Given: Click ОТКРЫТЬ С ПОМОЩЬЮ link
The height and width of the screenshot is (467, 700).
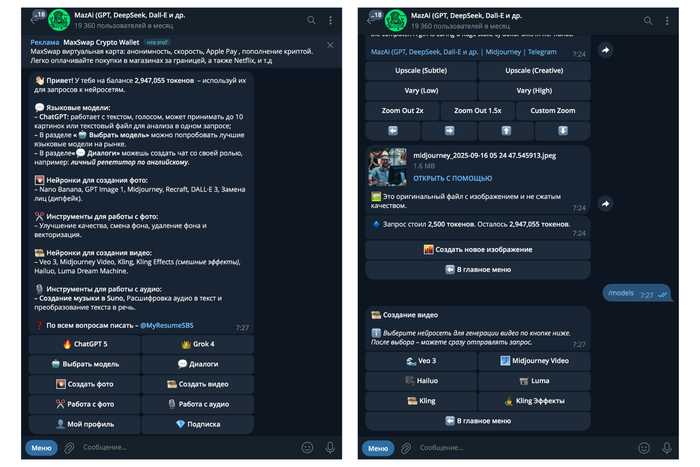Looking at the screenshot, I should [x=452, y=178].
